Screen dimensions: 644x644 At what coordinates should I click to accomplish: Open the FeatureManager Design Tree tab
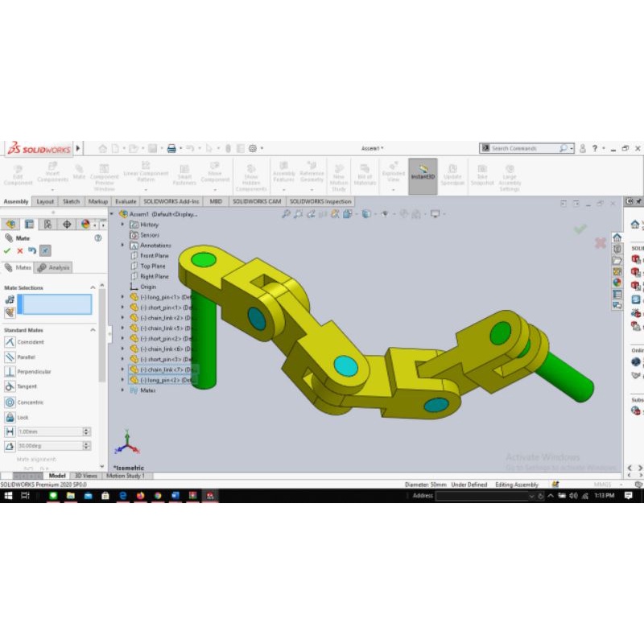(10, 225)
